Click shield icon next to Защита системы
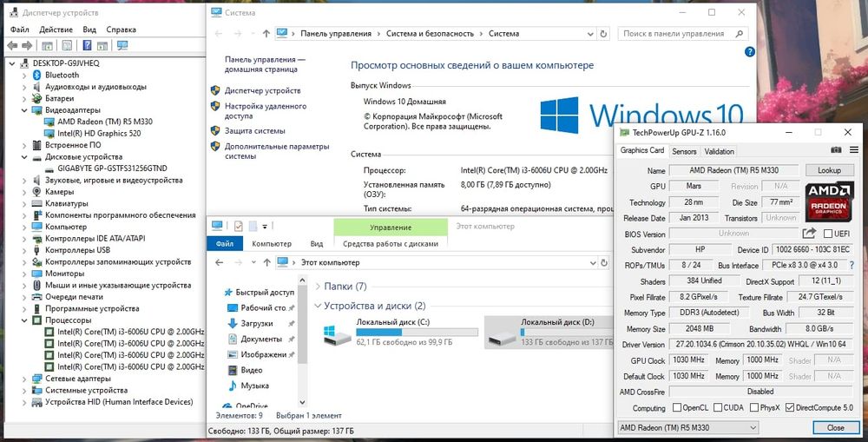The image size is (868, 442). (215, 131)
